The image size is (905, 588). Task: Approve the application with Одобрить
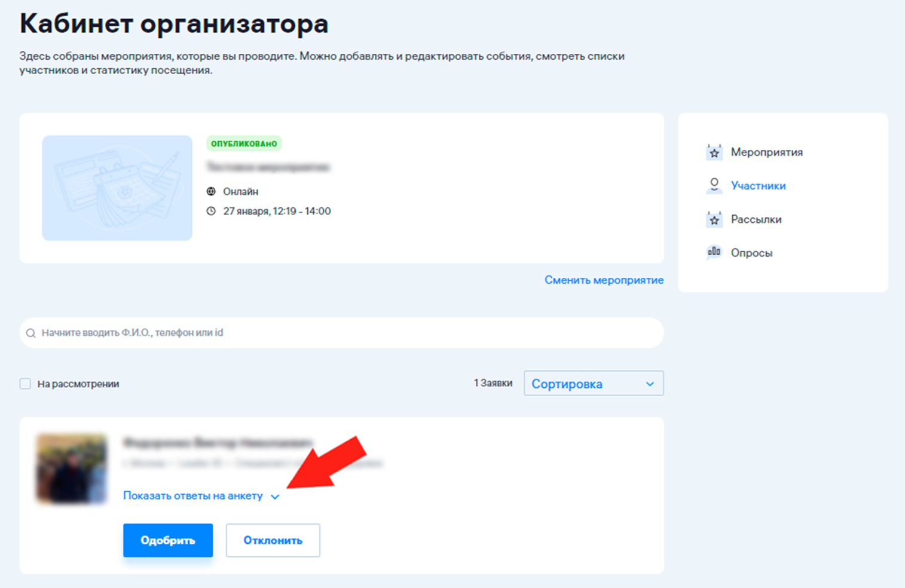coord(168,540)
